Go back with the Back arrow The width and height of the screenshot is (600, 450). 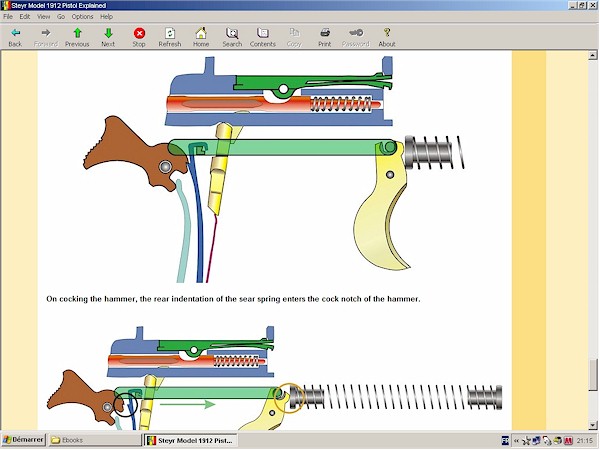(15, 37)
